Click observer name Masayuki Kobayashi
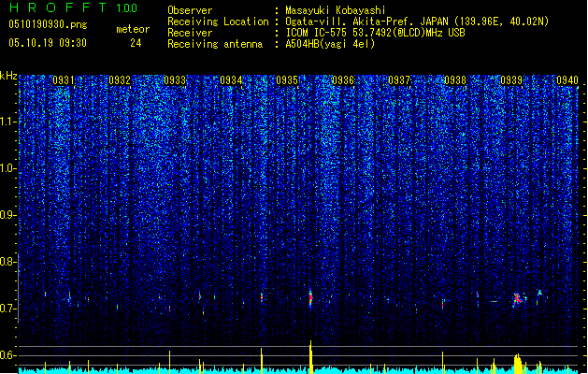The width and height of the screenshot is (588, 374). tap(336, 10)
